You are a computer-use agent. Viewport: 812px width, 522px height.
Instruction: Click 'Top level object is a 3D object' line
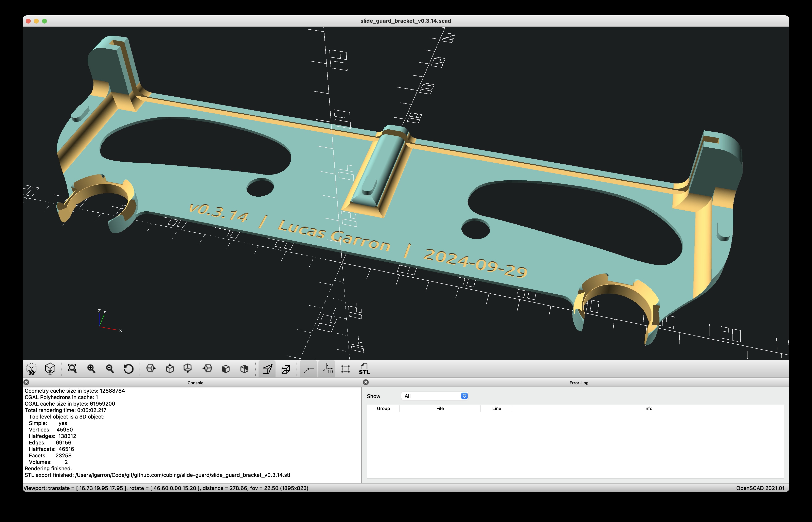67,417
